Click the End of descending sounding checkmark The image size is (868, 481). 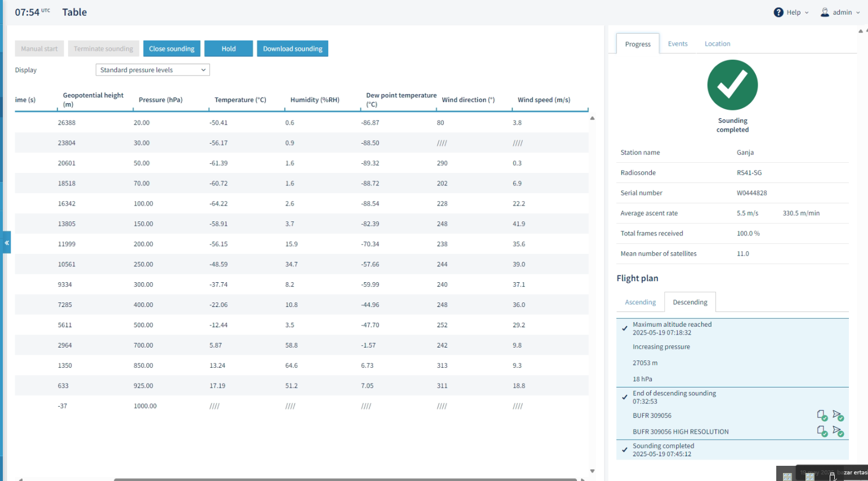pos(624,397)
